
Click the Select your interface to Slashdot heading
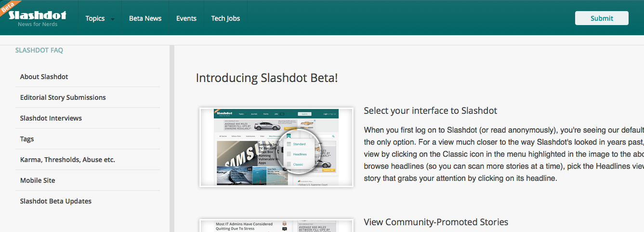[x=430, y=111]
